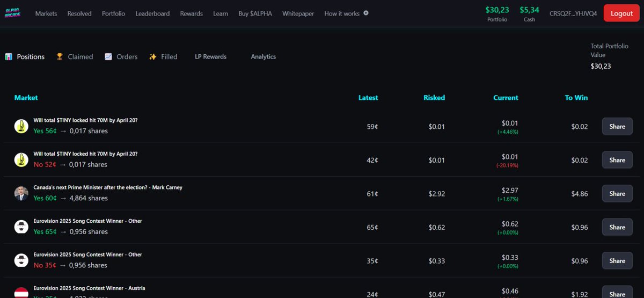Click the $1.92 To Win value

click(x=580, y=294)
